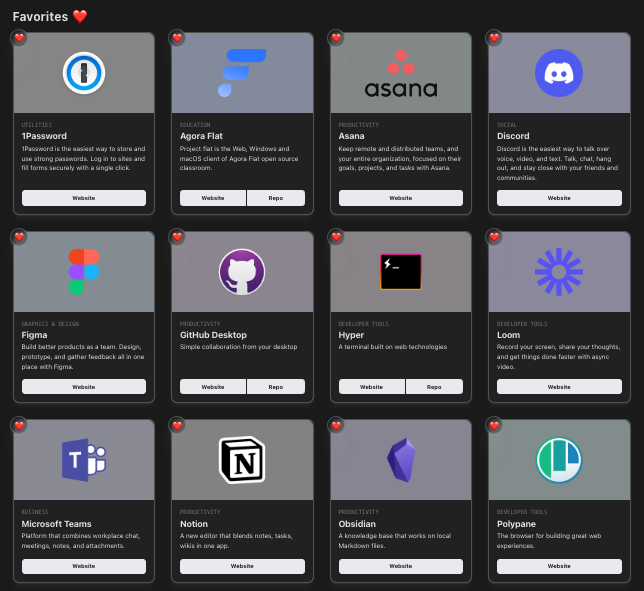Screen dimensions: 644x591
Task: Remove Asana from favorites via heart
Action: (x=336, y=38)
